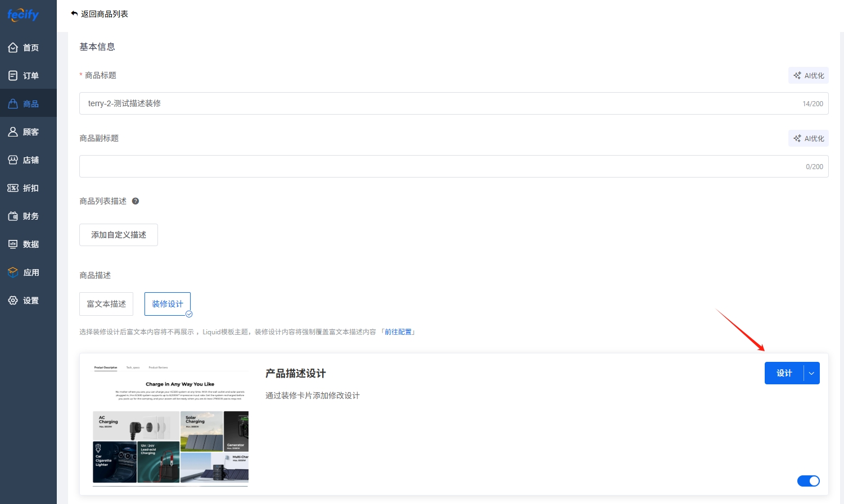The image size is (844, 504).
Task: Click AI优化 for the product title
Action: click(x=808, y=76)
